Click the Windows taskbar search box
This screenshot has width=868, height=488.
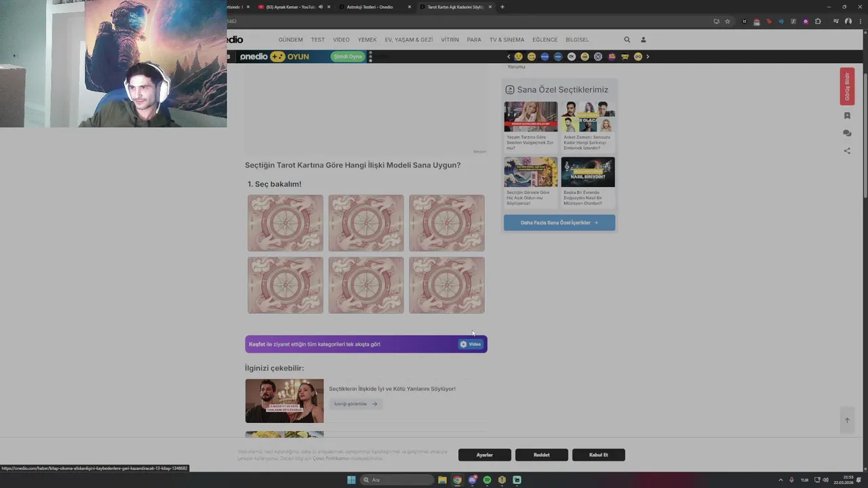coord(397,480)
